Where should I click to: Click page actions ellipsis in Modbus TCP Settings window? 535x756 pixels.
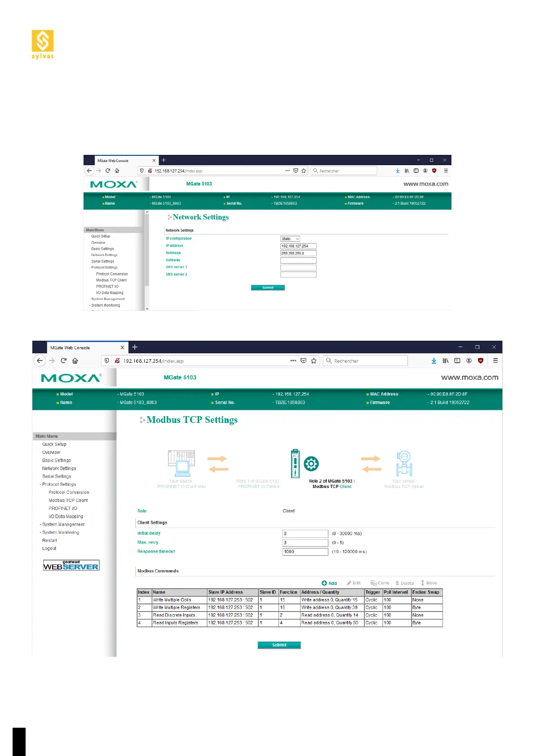tap(293, 360)
